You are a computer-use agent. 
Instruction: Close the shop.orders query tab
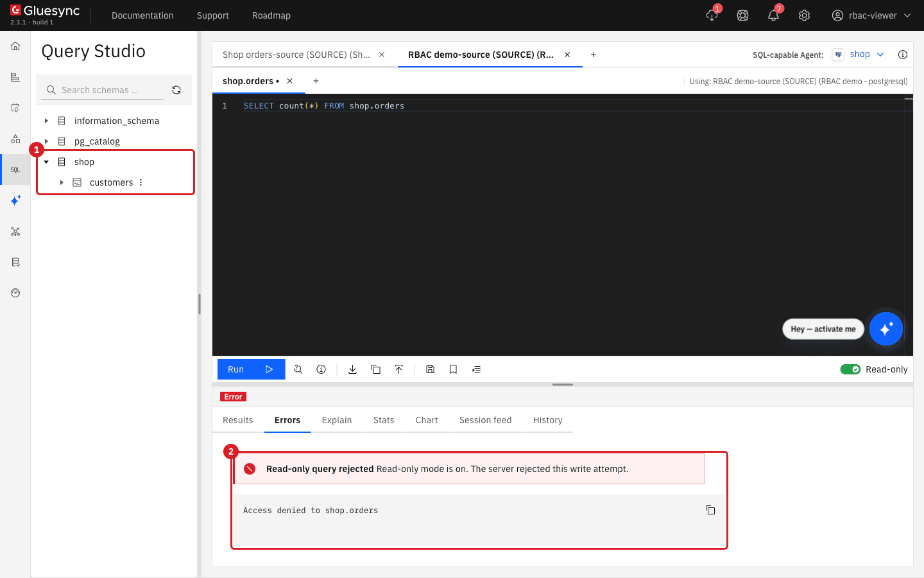(x=290, y=81)
